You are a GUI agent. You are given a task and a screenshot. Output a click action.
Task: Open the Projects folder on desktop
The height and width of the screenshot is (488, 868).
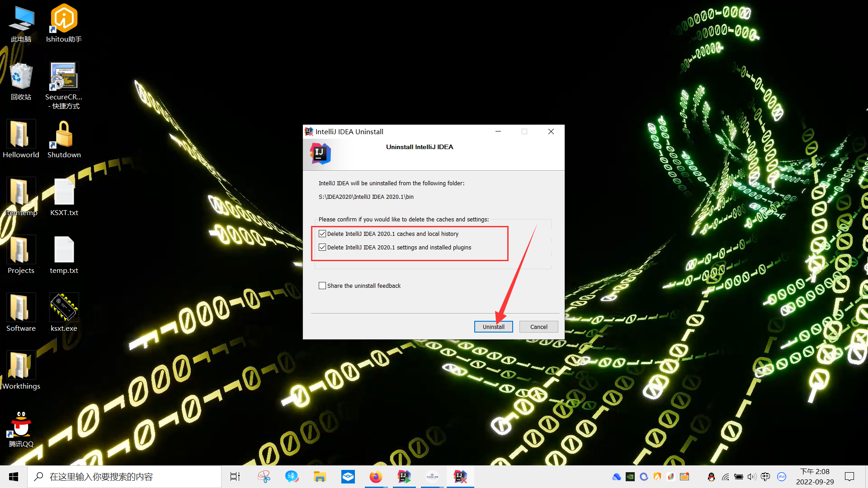click(21, 250)
